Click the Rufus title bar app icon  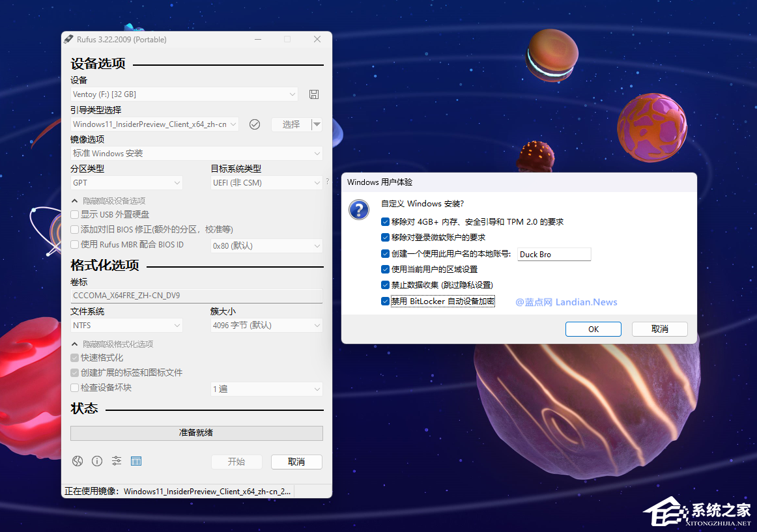[68, 39]
